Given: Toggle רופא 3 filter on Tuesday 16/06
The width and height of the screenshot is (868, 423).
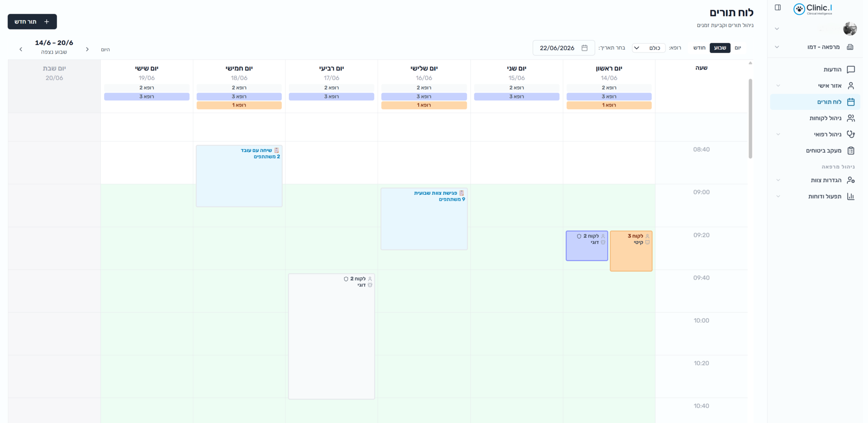Looking at the screenshot, I should tap(424, 96).
